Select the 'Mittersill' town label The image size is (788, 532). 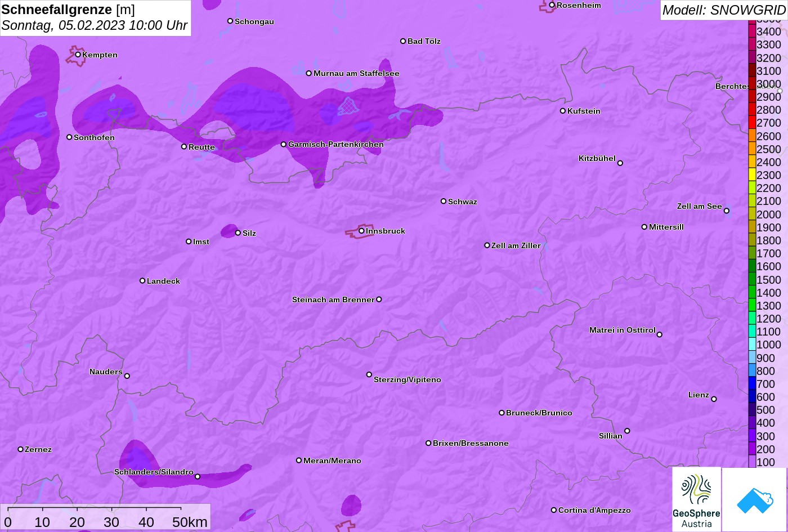(666, 227)
